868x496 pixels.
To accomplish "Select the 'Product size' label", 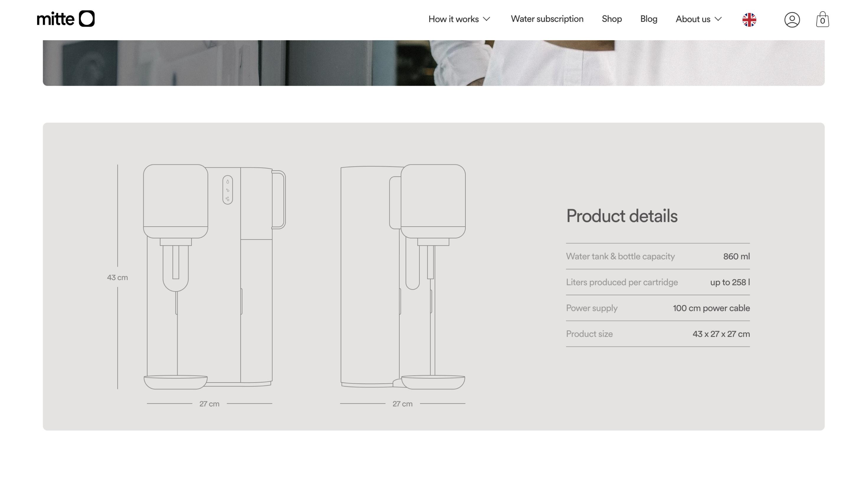I will coord(589,334).
